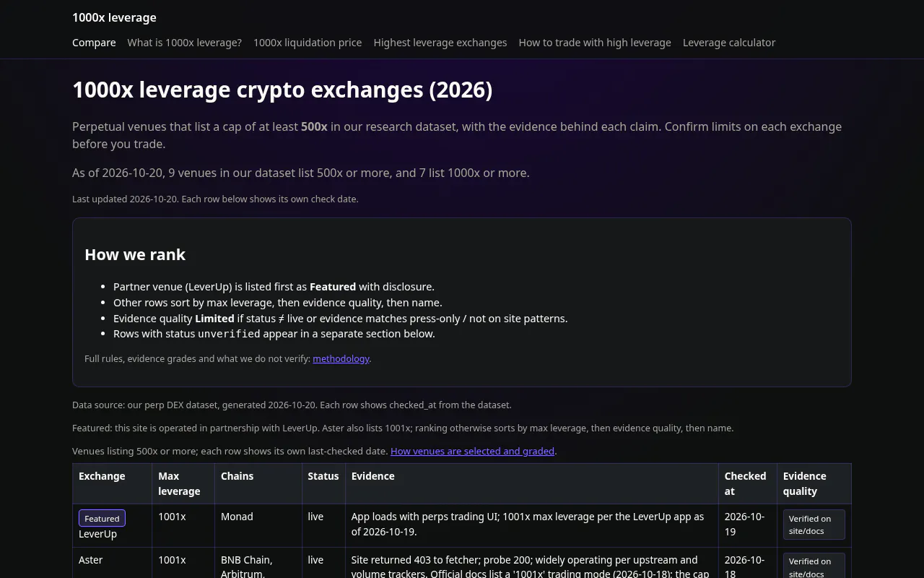The height and width of the screenshot is (578, 924).
Task: Select the Compare nav item
Action: [94, 43]
